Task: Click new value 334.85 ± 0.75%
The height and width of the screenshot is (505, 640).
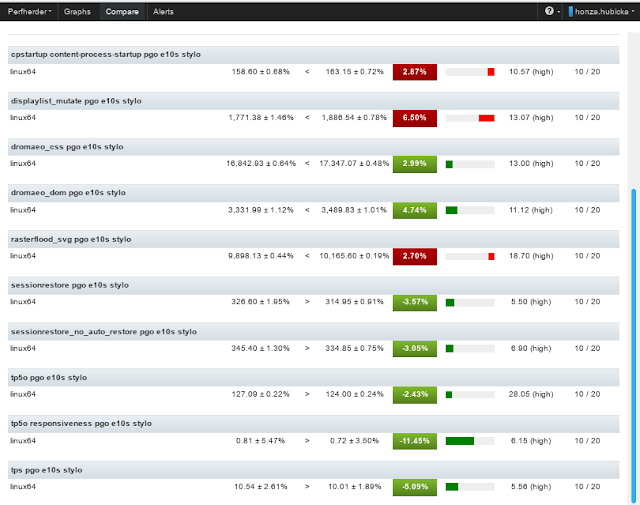Action: 354,348
